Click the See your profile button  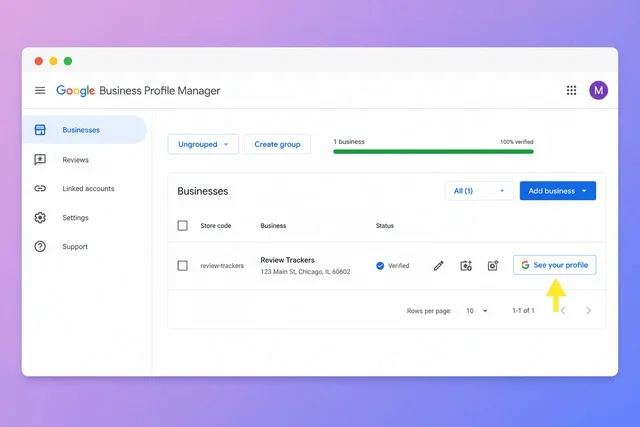click(554, 265)
